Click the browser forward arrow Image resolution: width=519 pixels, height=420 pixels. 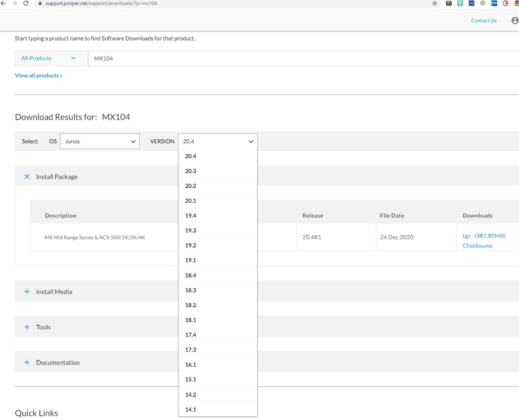pos(15,3)
